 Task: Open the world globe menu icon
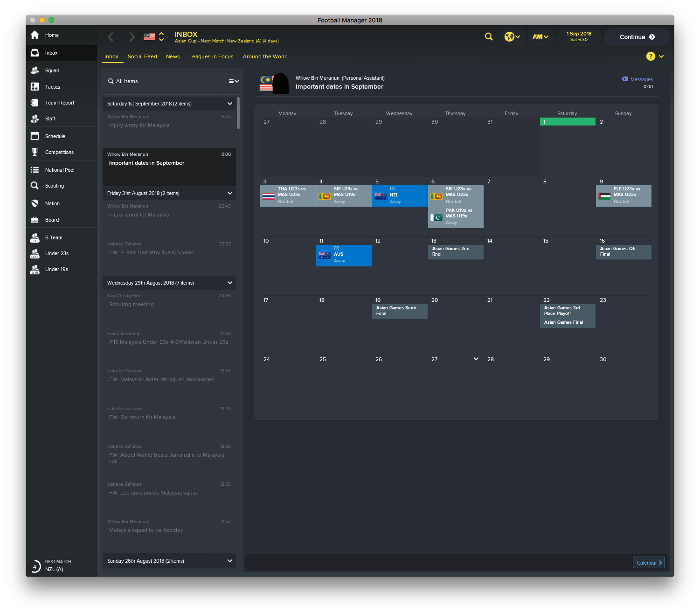click(512, 36)
